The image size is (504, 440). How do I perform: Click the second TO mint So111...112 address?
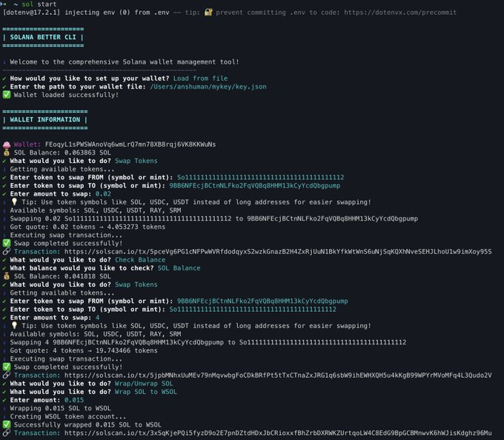(253, 310)
